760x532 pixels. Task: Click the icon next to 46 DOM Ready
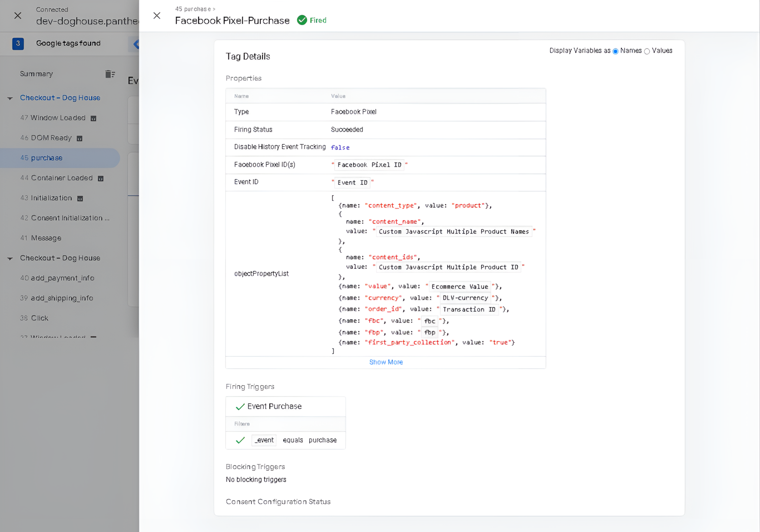coord(79,138)
